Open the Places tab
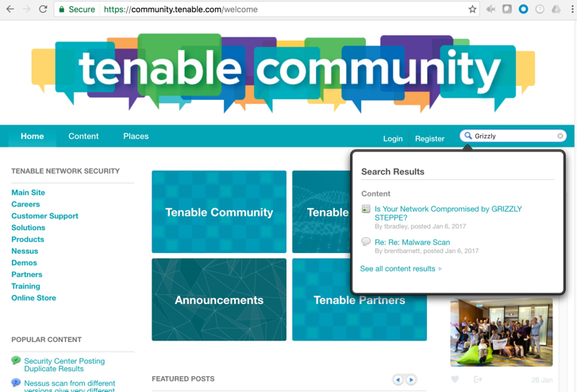The image size is (577, 392). [136, 136]
